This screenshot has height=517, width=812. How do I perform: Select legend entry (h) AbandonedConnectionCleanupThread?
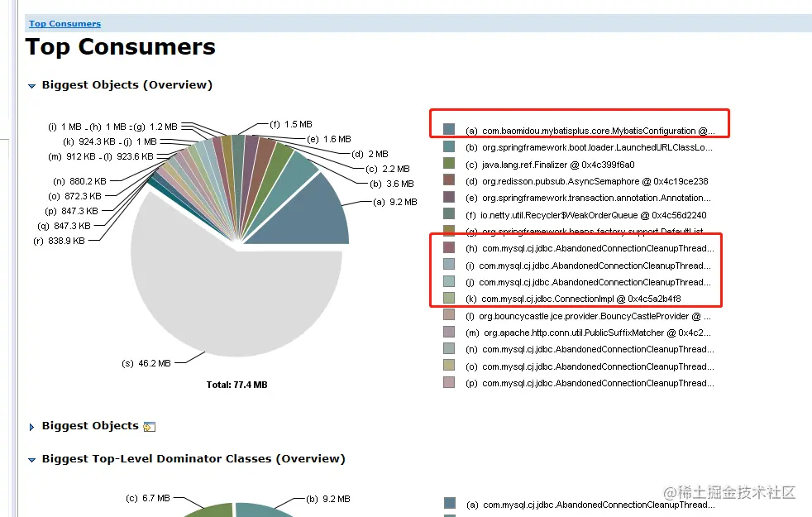pos(590,249)
